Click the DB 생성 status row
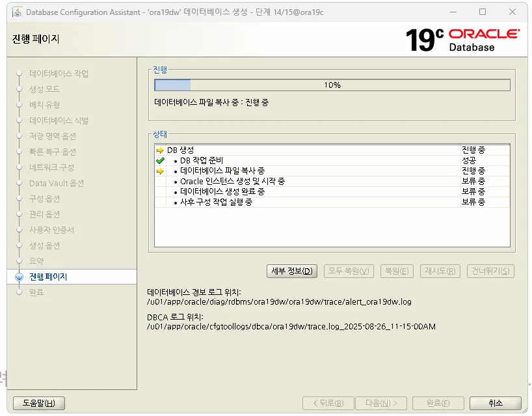 click(x=332, y=150)
